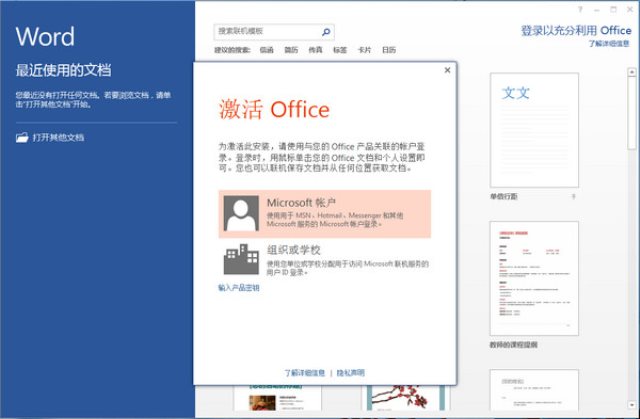Open the 隐私声明 link
The width and height of the screenshot is (640, 419).
(x=351, y=372)
